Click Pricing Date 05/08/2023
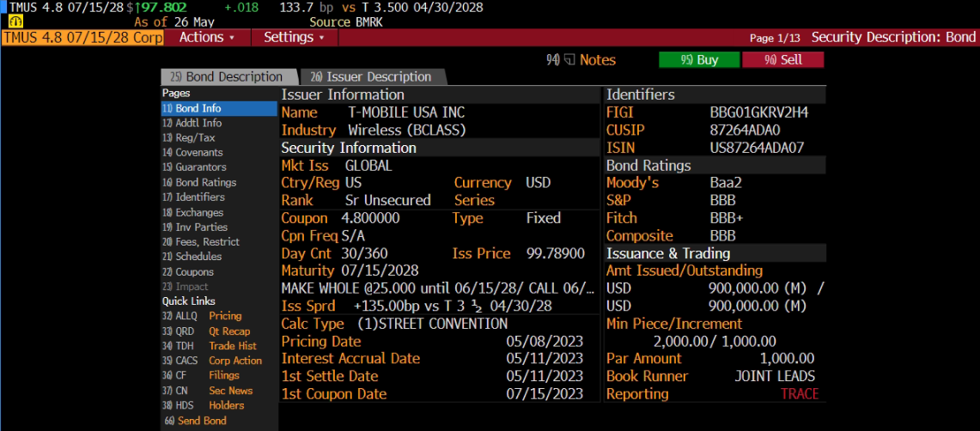This screenshot has height=431, width=980. [x=545, y=342]
